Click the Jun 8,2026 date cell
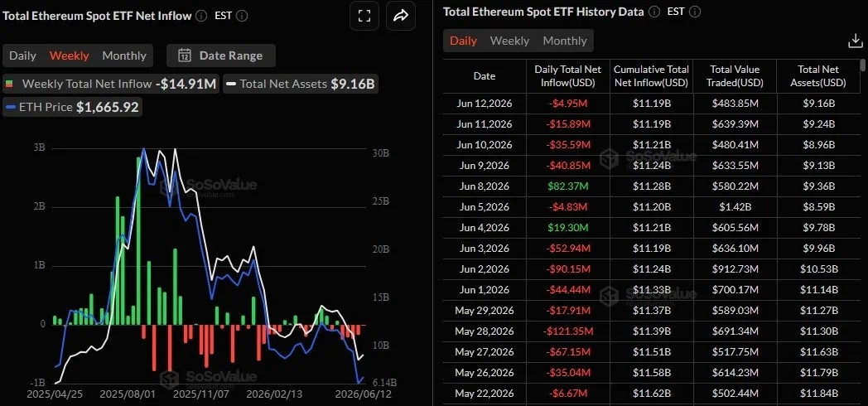The image size is (868, 406). point(485,186)
